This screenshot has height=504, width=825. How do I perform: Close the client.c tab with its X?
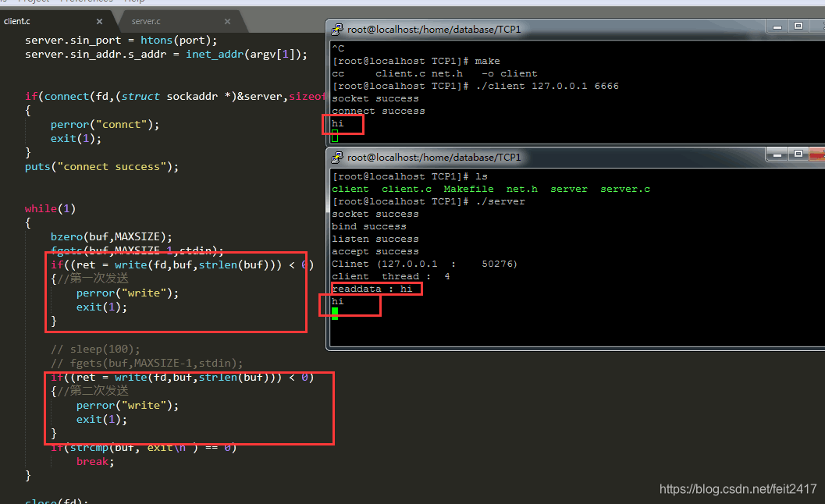(x=99, y=22)
